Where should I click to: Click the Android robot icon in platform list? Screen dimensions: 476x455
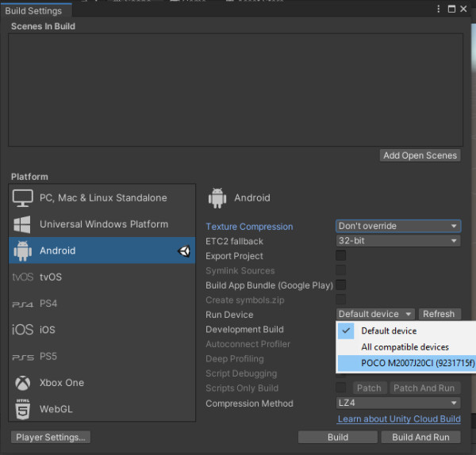tap(22, 250)
